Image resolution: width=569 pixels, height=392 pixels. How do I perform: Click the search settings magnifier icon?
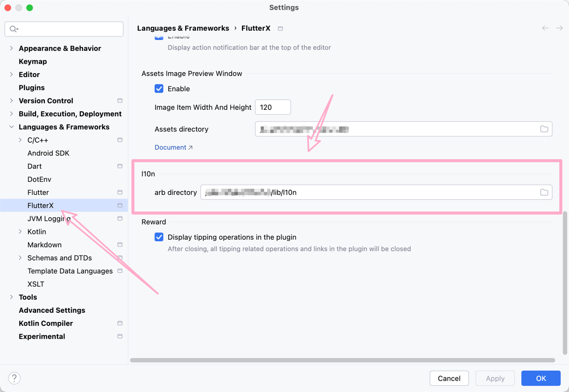pyautogui.click(x=14, y=29)
